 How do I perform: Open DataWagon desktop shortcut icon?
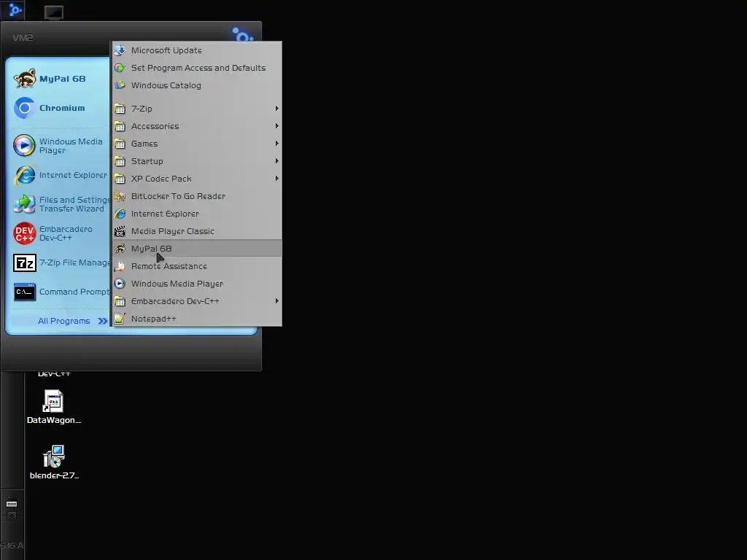pos(53,401)
